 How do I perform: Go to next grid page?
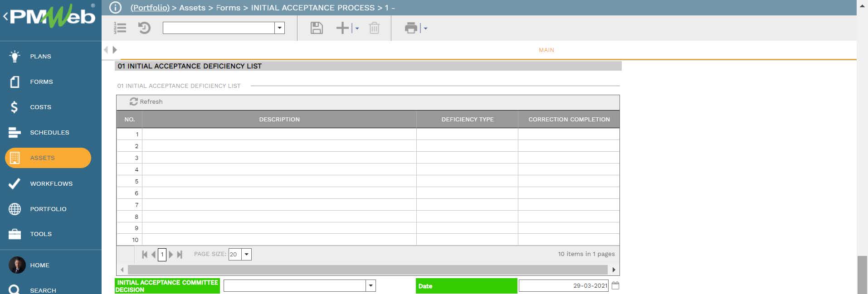pyautogui.click(x=171, y=255)
